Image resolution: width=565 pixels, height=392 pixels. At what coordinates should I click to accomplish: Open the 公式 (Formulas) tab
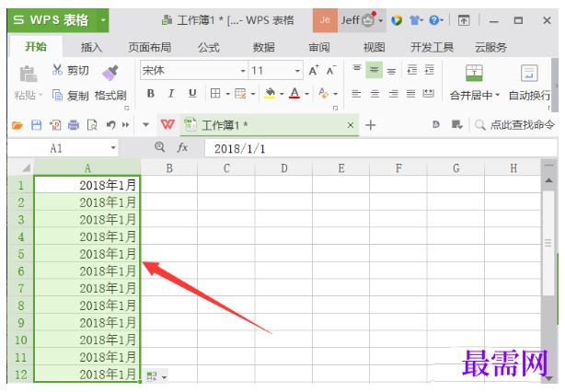(x=208, y=47)
